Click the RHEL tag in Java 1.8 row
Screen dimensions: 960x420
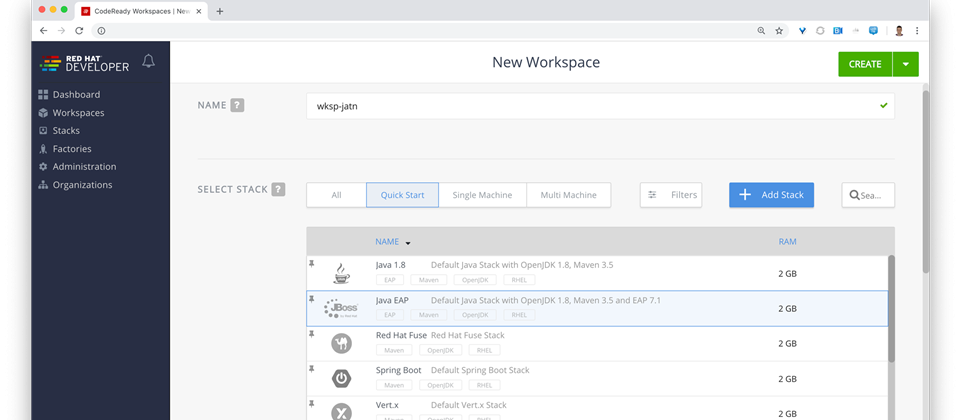519,280
